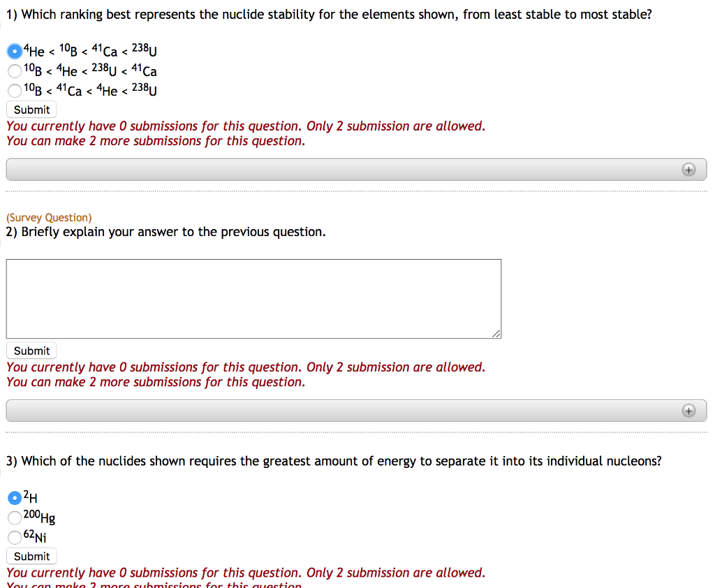Expand the plus icon below question 2
Viewport: 715px width, 588px height.
pyautogui.click(x=688, y=411)
